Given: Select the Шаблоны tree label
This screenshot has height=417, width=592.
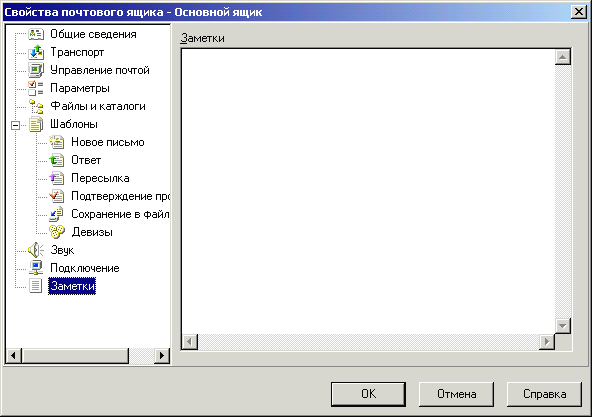Looking at the screenshot, I should [74, 124].
